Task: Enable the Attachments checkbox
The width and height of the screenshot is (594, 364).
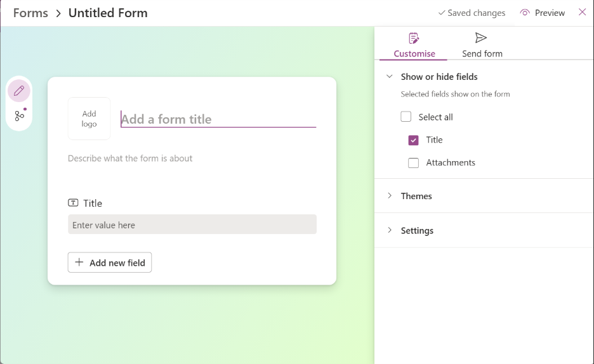Action: (x=414, y=163)
